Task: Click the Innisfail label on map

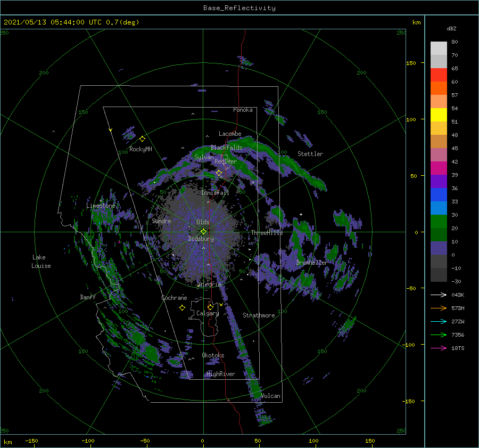Action: coord(215,193)
